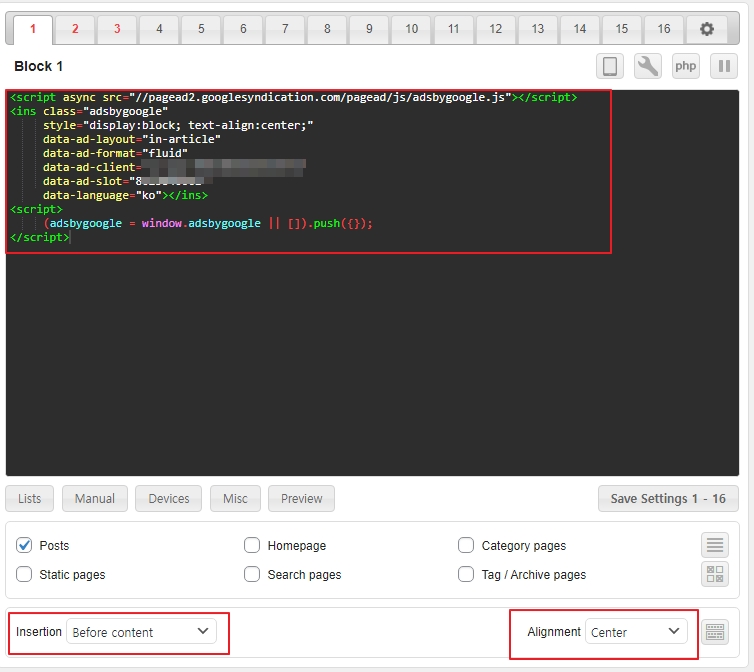
Task: Click the closing </script> line in editor
Action: coord(40,237)
